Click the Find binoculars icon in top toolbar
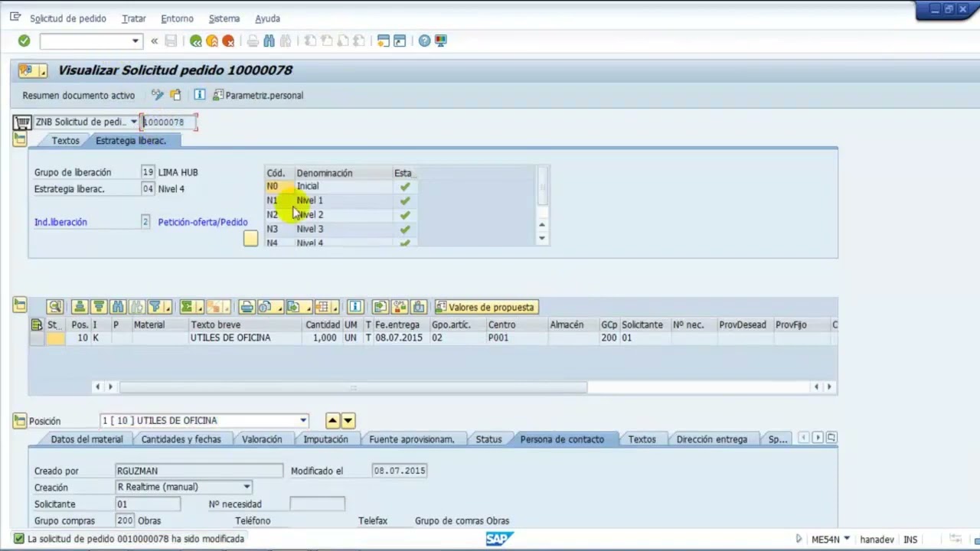This screenshot has height=551, width=980. click(269, 41)
